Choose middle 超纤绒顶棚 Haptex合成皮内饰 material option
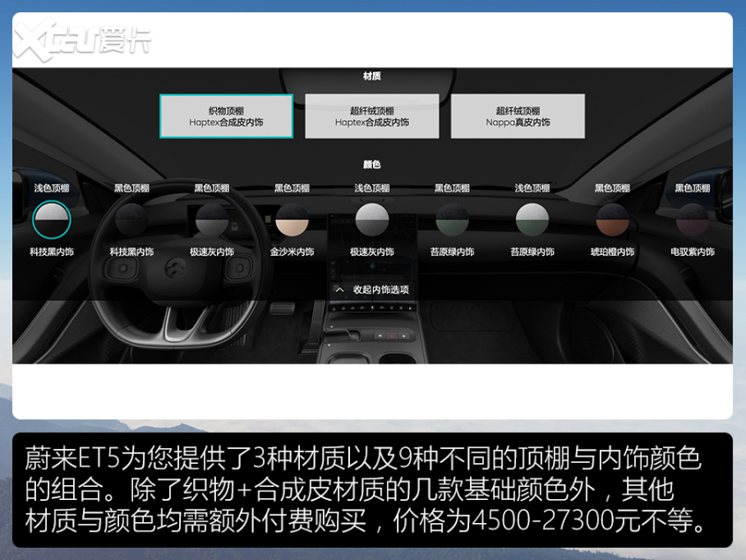The height and width of the screenshot is (560, 746). pos(372,116)
